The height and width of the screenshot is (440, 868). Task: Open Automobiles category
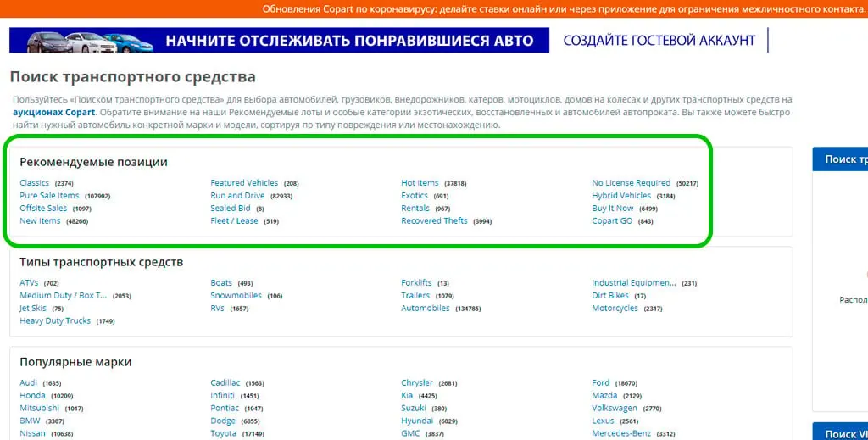pos(426,309)
